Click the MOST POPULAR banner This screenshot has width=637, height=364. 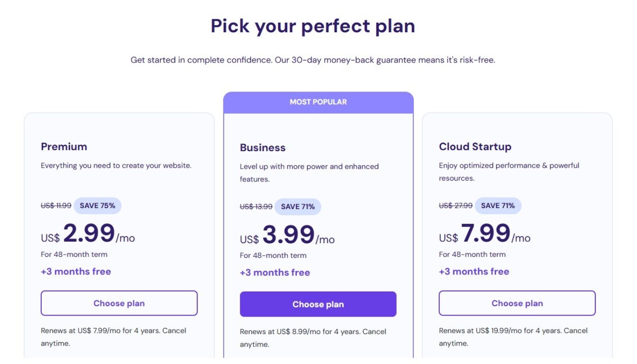318,102
